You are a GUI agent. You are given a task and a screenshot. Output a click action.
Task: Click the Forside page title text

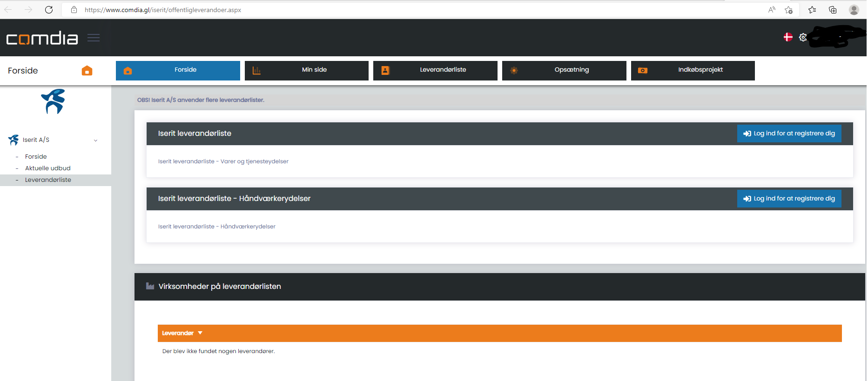point(23,71)
